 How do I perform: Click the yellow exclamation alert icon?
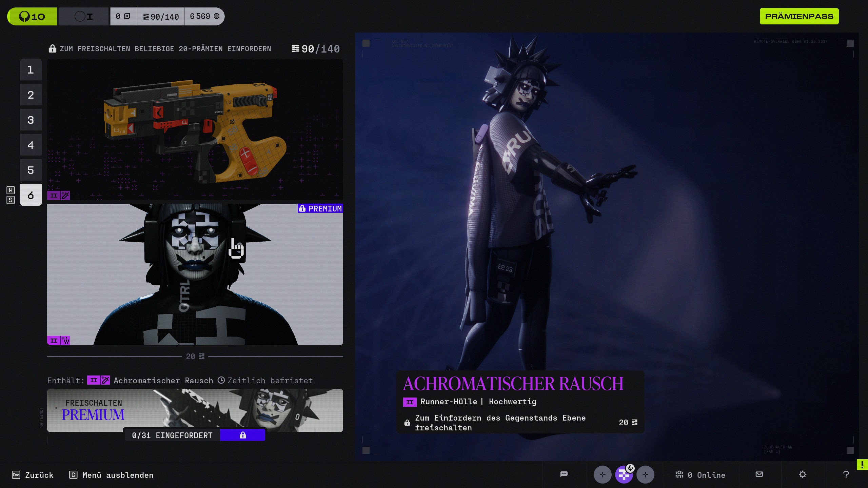pos(862,465)
